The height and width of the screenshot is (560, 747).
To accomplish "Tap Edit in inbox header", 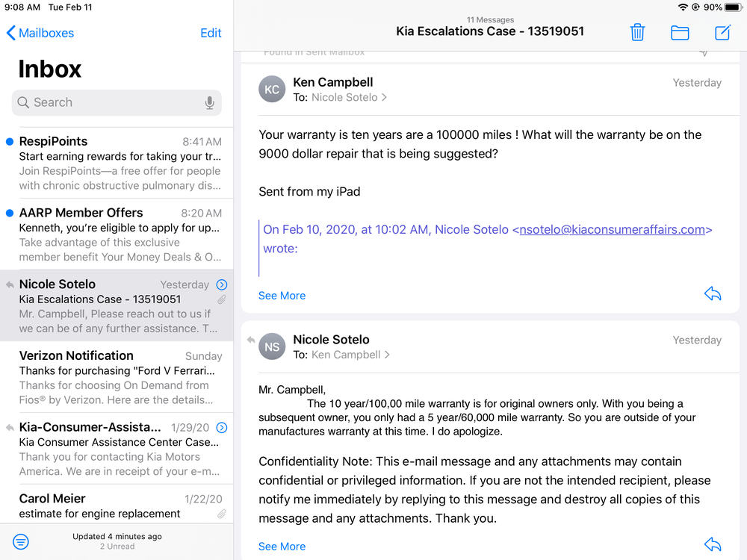I will [211, 33].
